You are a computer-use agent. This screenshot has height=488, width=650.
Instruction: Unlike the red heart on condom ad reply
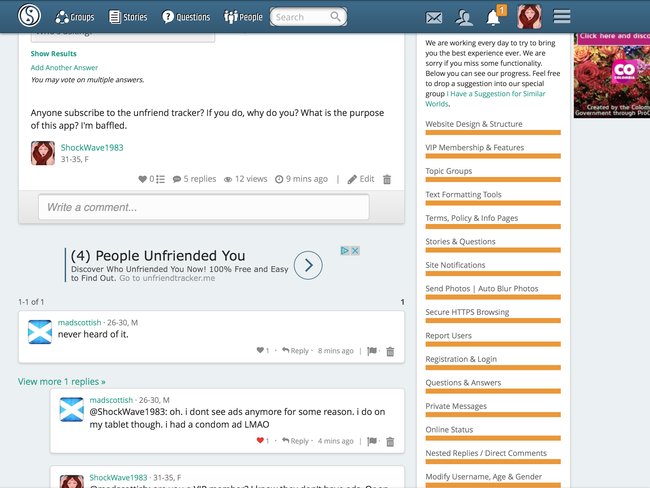[x=260, y=440]
